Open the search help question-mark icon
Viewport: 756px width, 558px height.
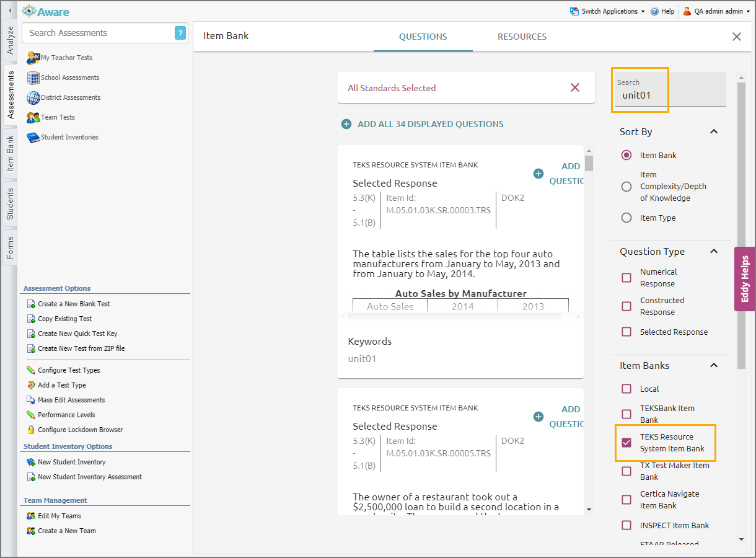[x=180, y=33]
